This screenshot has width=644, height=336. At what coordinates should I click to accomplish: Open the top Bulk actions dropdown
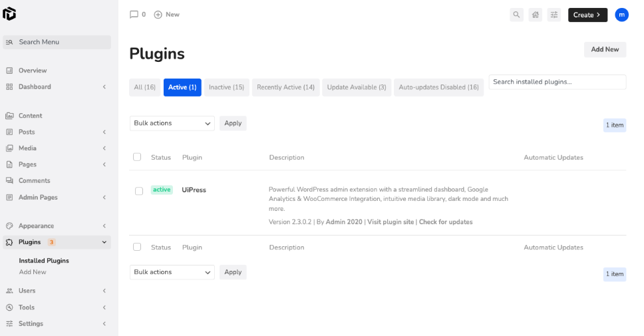pos(172,123)
